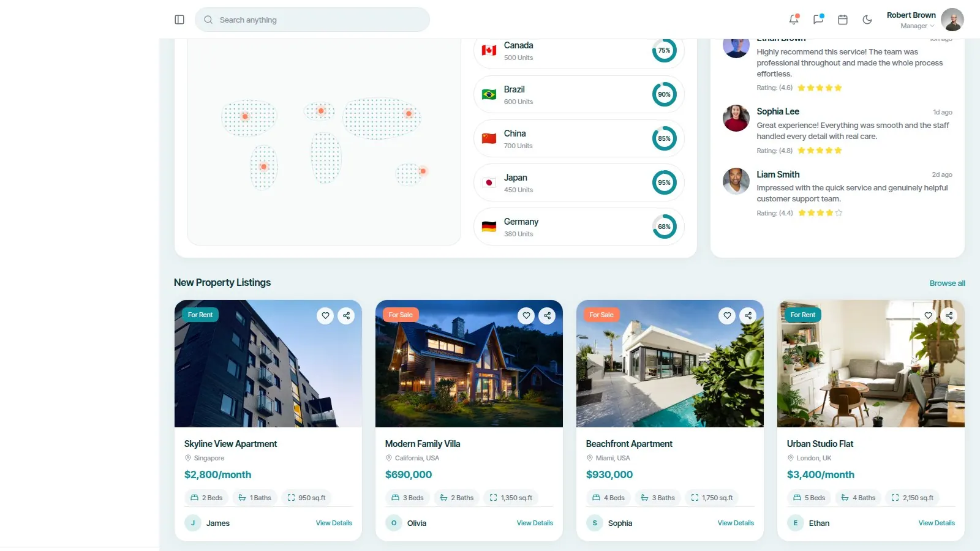Click the Search anything field
Image resolution: width=980 pixels, height=551 pixels.
312,20
